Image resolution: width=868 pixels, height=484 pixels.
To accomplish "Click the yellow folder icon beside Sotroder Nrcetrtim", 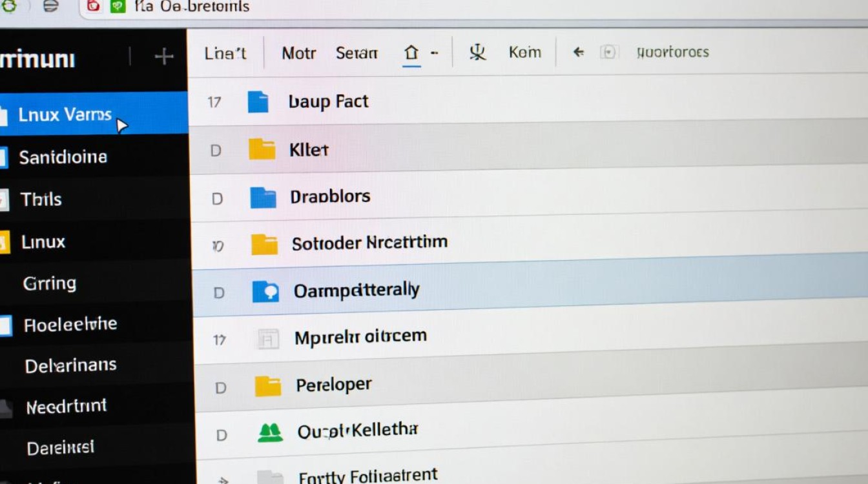I will tap(264, 244).
